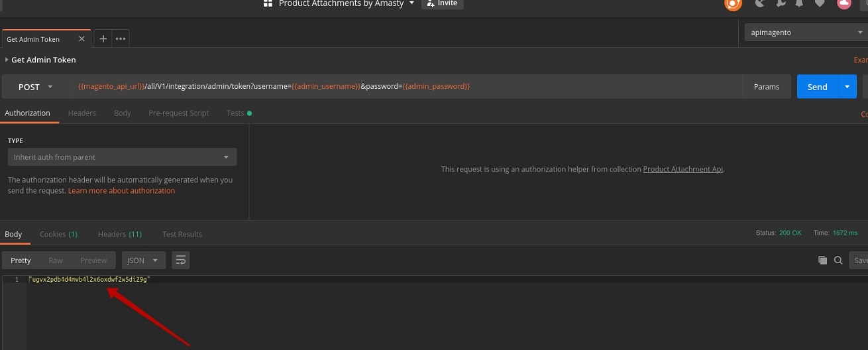Switch to the request Headers tab
868x350 pixels.
(82, 113)
